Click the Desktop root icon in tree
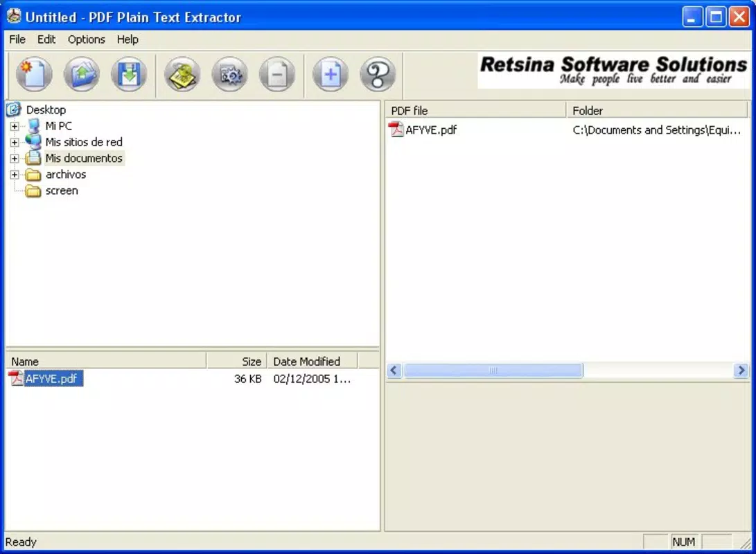Image resolution: width=756 pixels, height=554 pixels. pos(14,110)
